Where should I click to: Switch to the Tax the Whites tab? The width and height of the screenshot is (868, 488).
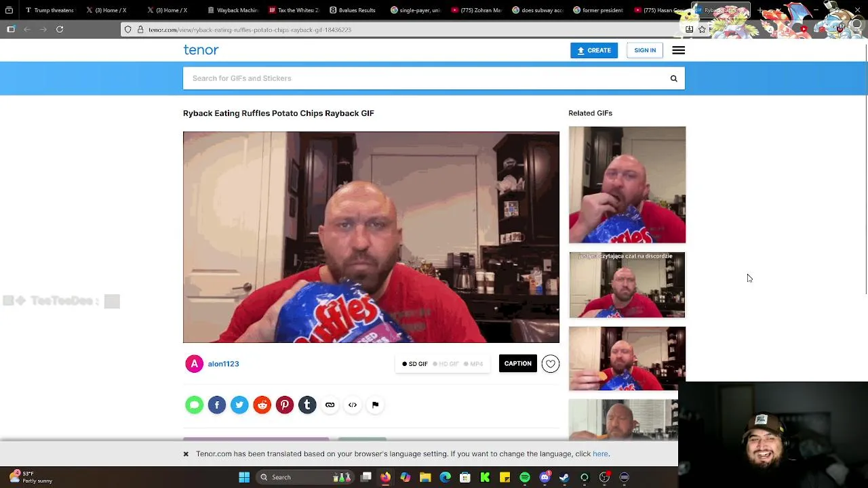(294, 10)
